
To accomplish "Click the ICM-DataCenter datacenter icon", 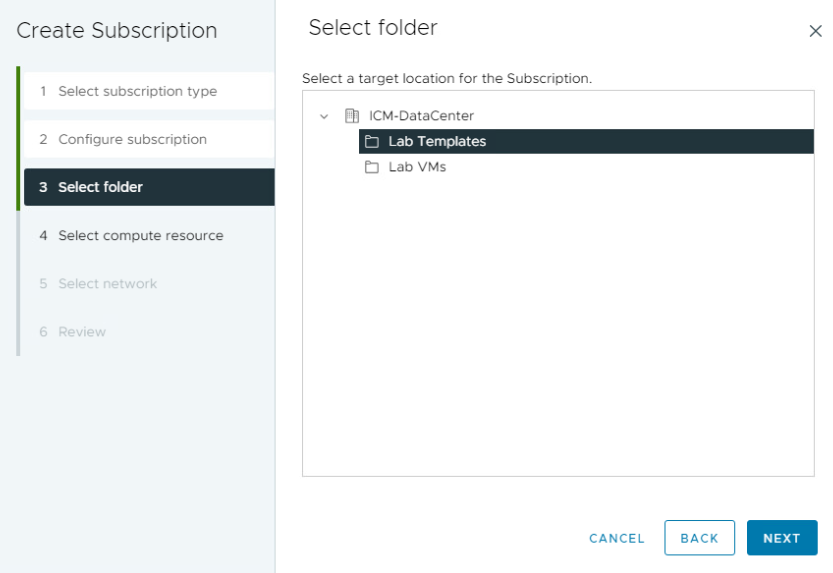I will [352, 116].
